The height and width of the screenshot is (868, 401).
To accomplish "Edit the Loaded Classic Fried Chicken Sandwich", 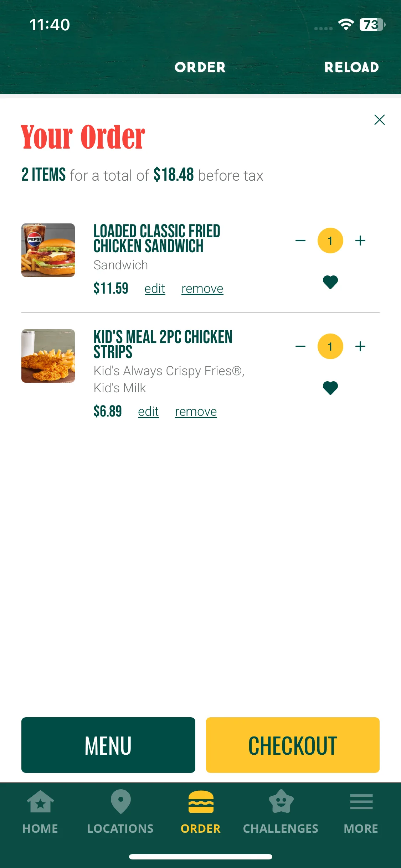I will 155,289.
